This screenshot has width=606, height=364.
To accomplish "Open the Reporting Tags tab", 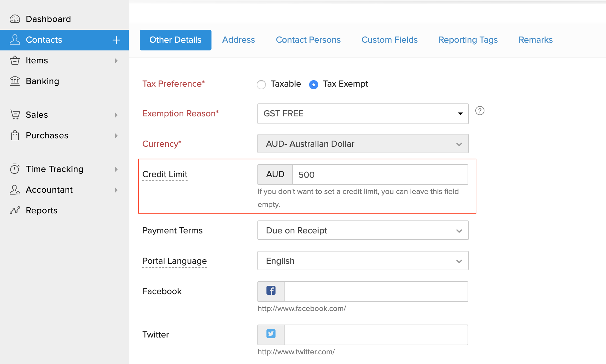I will pos(468,40).
